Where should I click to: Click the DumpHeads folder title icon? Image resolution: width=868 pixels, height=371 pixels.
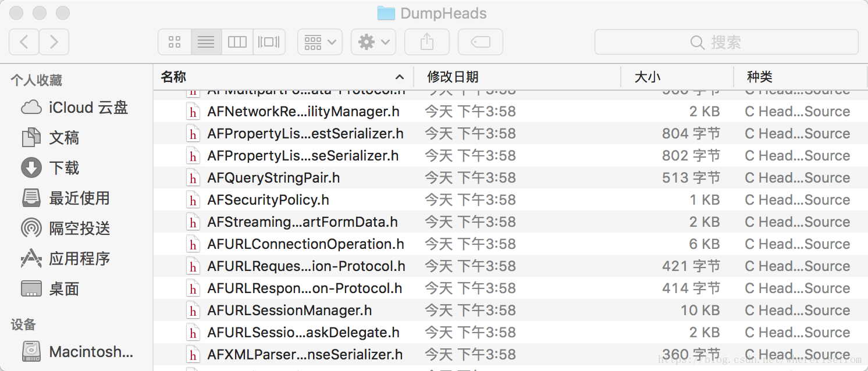[x=386, y=13]
